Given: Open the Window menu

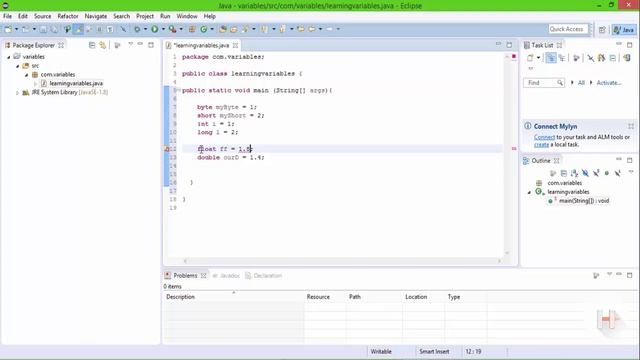Looking at the screenshot, I should coord(187,16).
